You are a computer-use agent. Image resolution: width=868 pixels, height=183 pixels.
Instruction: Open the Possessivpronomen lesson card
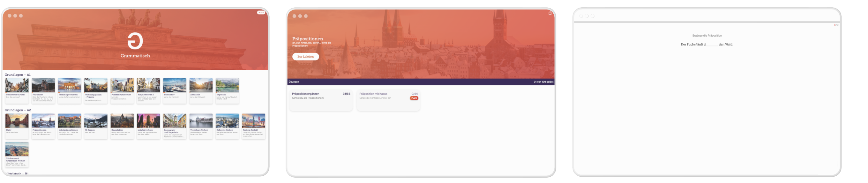tap(122, 91)
